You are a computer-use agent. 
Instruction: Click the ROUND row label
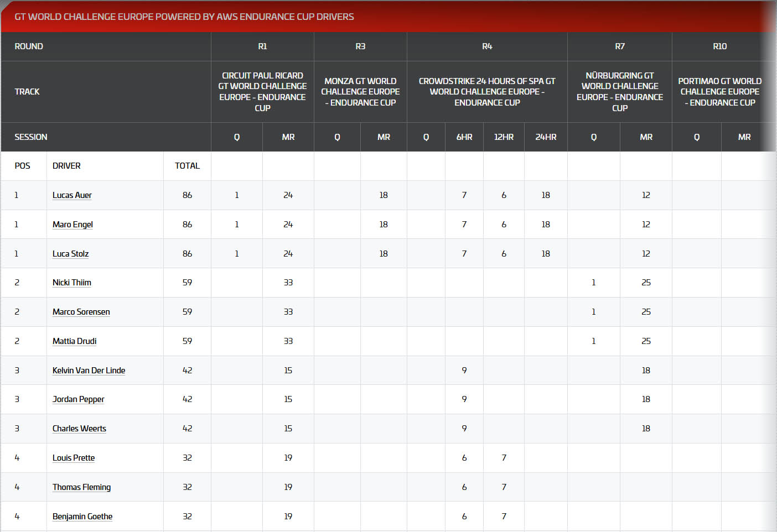coord(29,46)
